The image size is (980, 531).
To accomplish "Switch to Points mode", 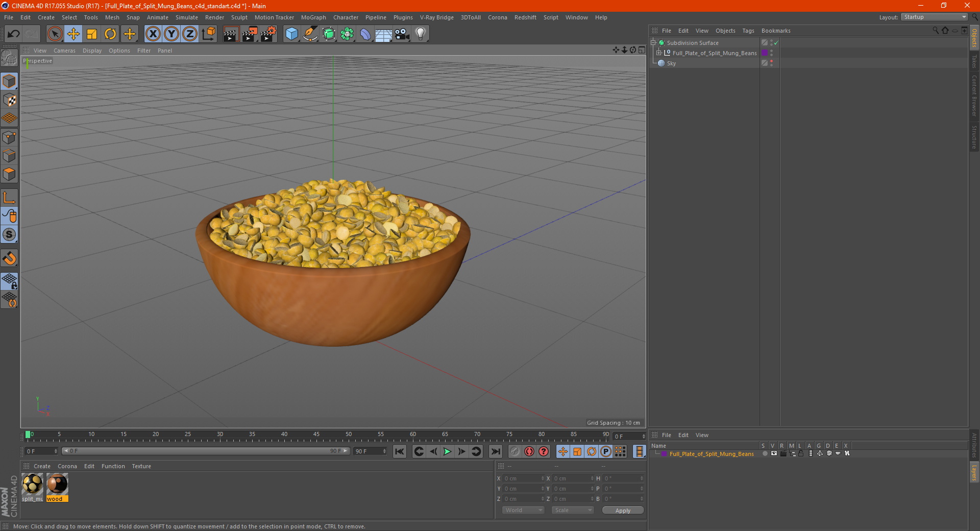I will (x=9, y=137).
